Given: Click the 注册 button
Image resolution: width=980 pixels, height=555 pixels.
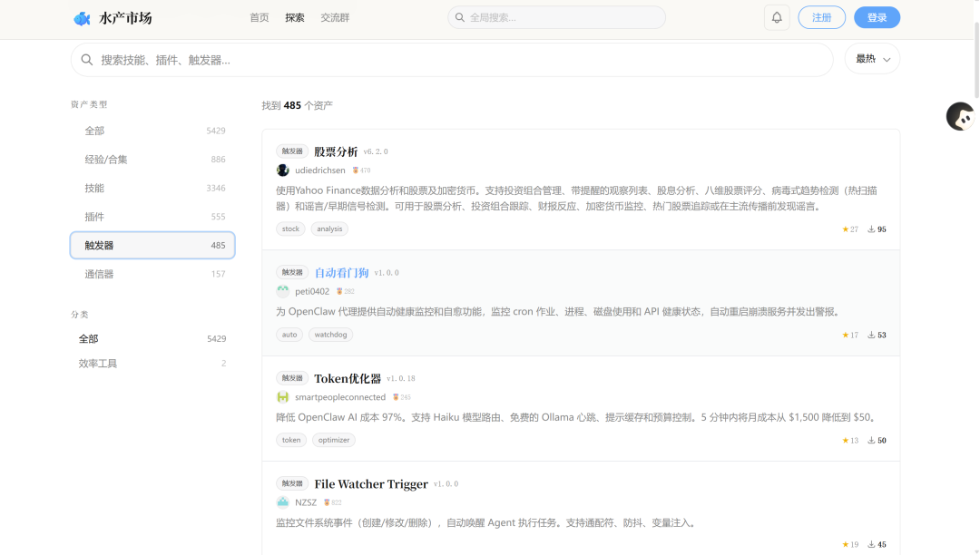Looking at the screenshot, I should [821, 17].
